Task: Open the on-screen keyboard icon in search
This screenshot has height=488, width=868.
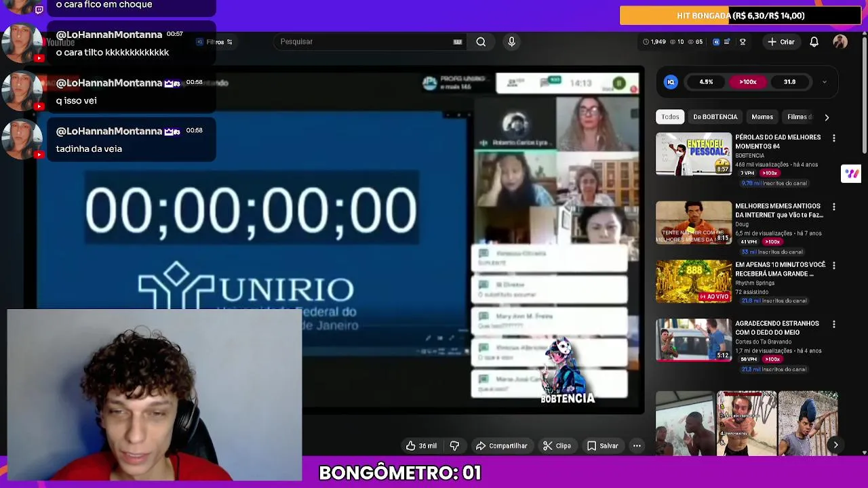Action: [x=458, y=42]
